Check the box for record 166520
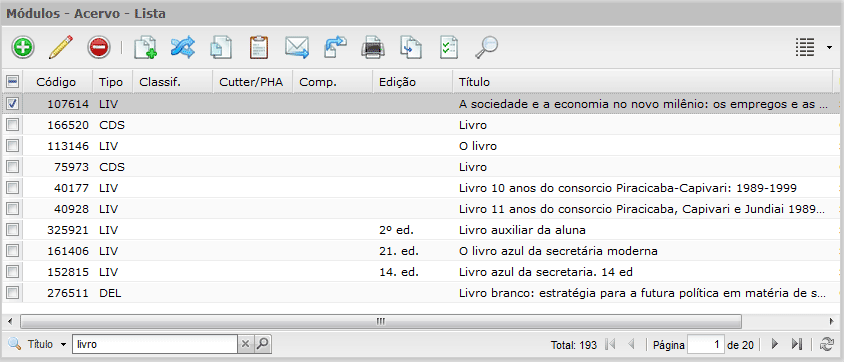The image size is (844, 362). (12, 124)
